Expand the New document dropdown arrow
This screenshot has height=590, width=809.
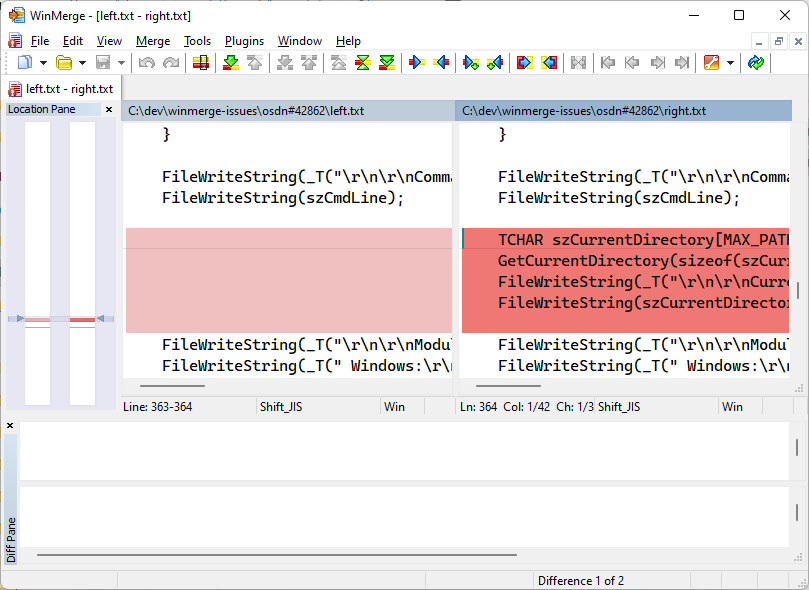(x=43, y=63)
